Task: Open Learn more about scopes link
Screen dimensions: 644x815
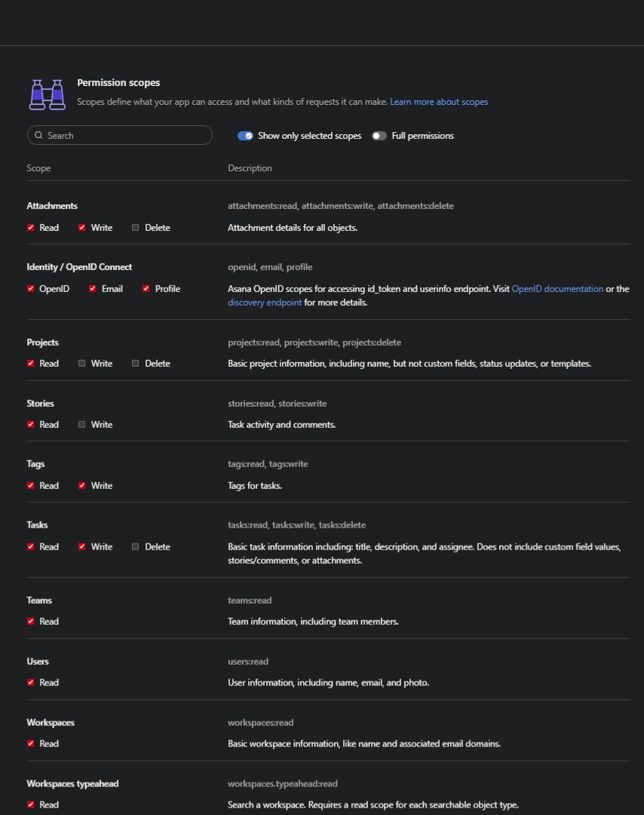Action: (x=439, y=102)
